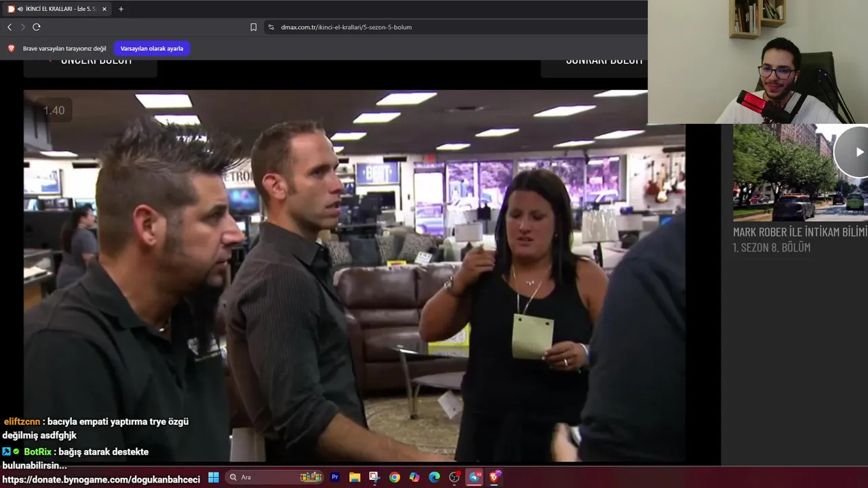The image size is (868, 488).
Task: Click the 1.40 speed badge on the video
Action: [x=54, y=110]
